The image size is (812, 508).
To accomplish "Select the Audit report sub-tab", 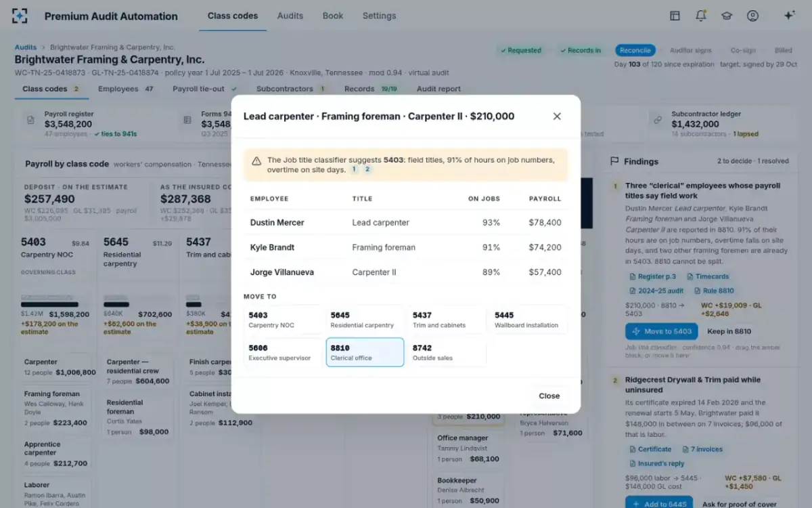I will [438, 89].
